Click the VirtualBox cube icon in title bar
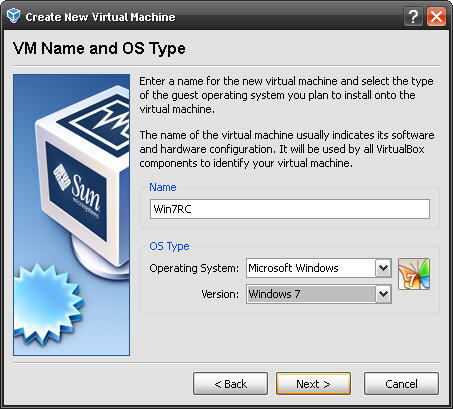The image size is (453, 409). point(13,16)
